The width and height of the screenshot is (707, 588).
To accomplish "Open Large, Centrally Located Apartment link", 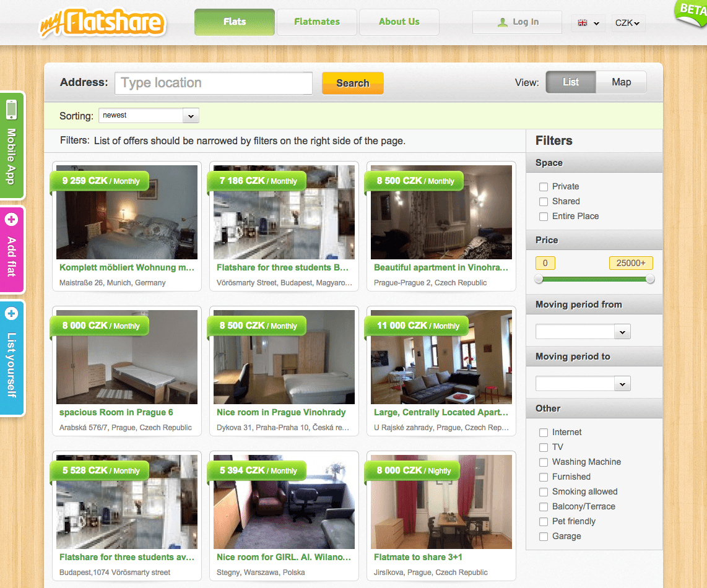I will 441,412.
